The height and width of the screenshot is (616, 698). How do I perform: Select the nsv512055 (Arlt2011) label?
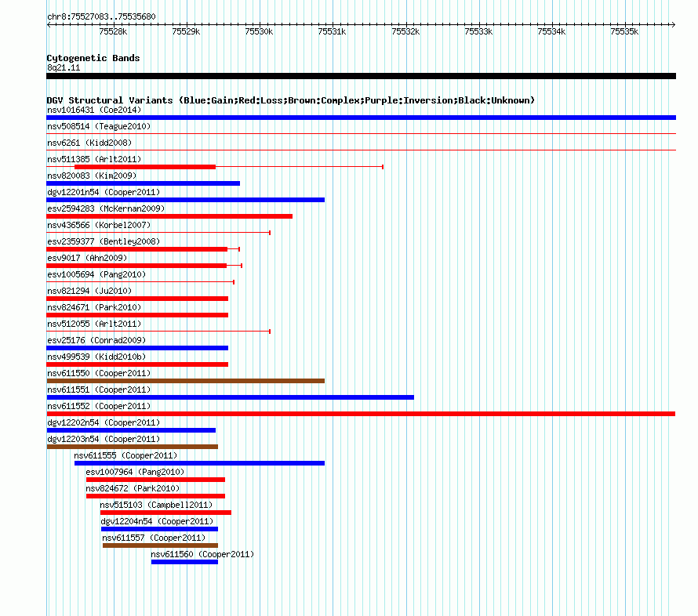(x=94, y=324)
